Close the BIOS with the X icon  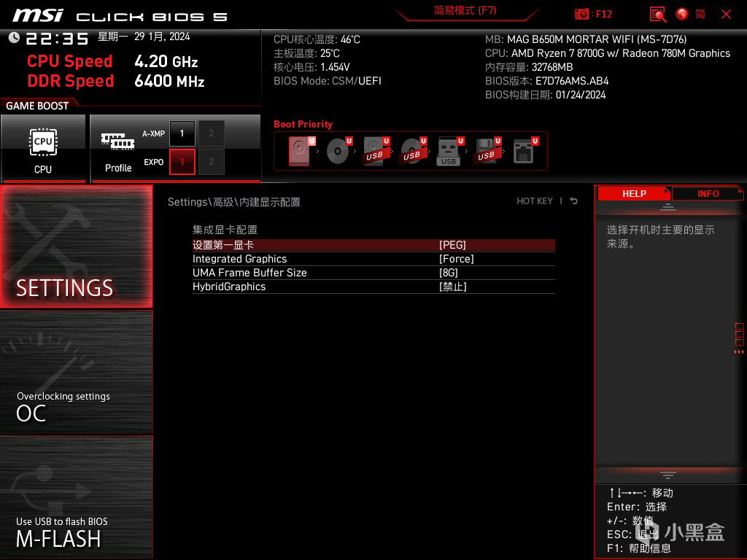point(726,15)
